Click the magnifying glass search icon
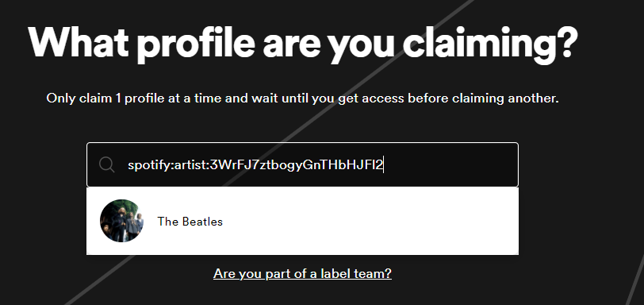Viewport: 644px width, 305px height. pos(107,165)
